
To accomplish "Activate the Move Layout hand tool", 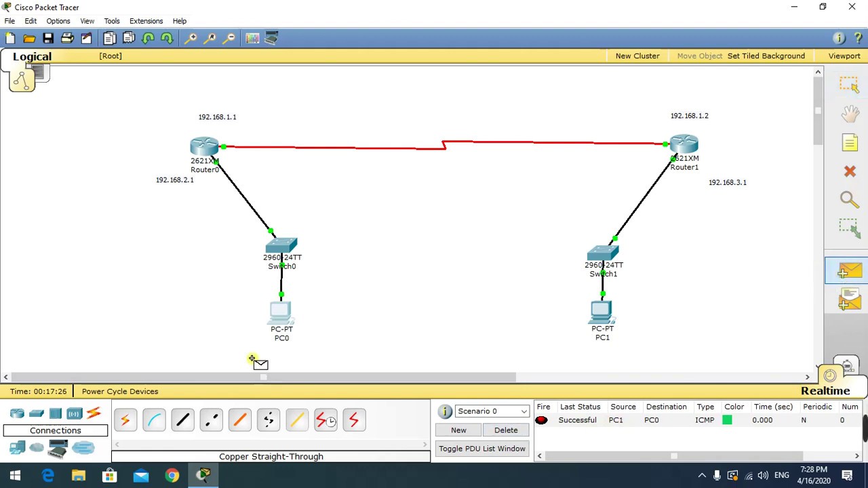I will click(849, 113).
